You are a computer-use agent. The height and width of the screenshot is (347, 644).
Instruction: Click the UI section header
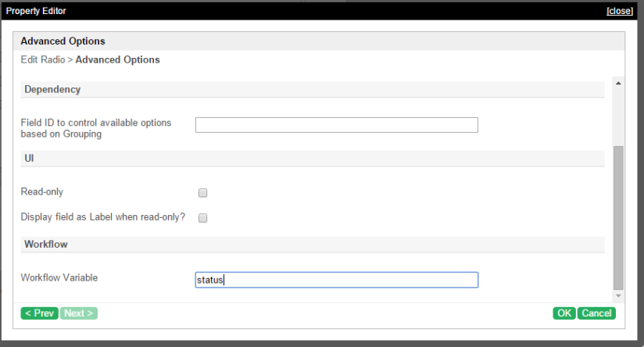29,158
